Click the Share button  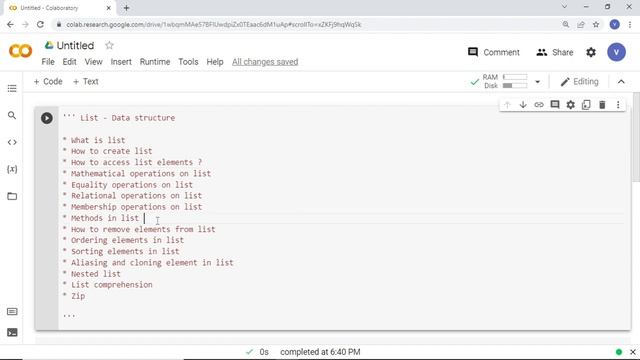pos(555,52)
